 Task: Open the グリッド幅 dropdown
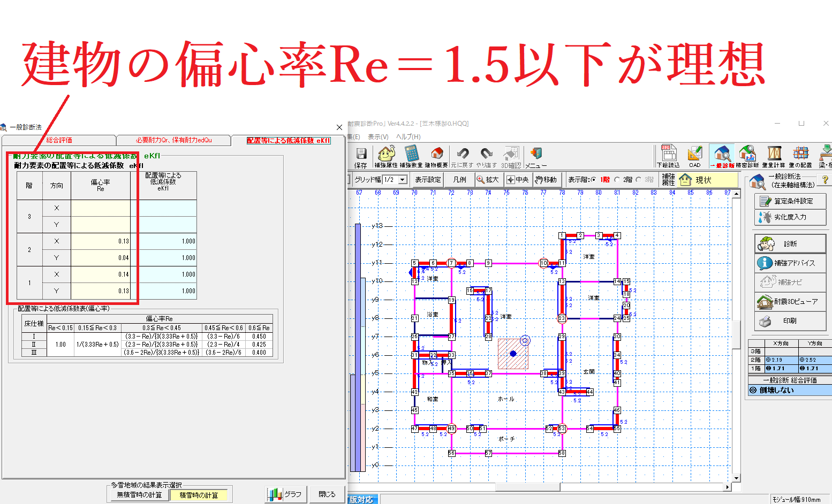point(403,180)
